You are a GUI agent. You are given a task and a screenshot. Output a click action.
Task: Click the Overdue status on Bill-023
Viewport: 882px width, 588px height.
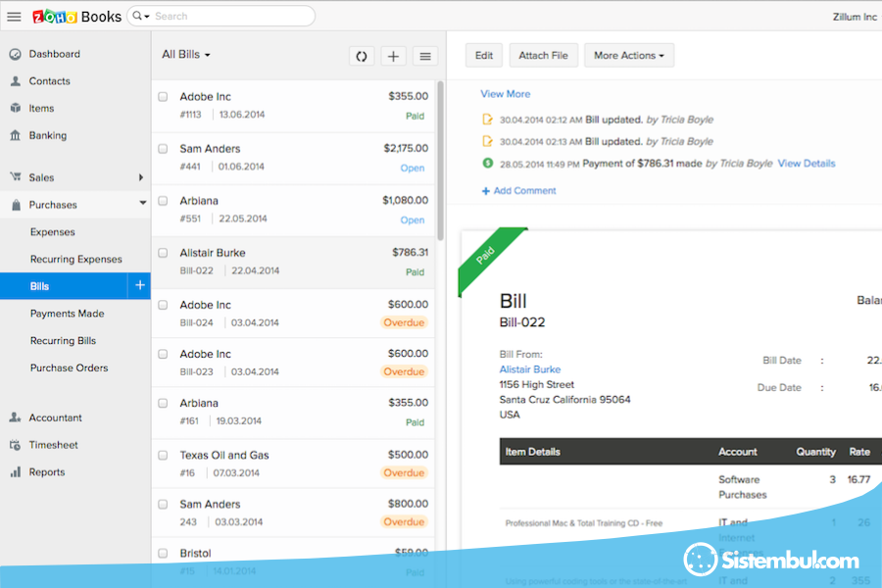[x=404, y=371]
